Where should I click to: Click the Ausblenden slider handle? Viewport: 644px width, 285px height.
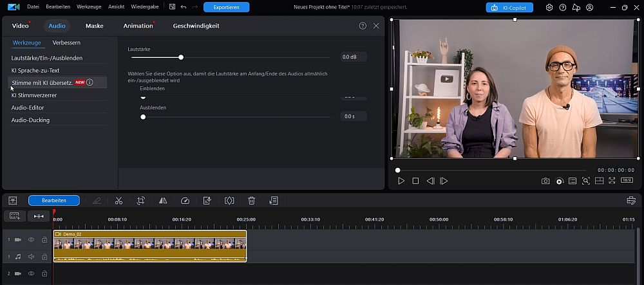[x=143, y=117]
